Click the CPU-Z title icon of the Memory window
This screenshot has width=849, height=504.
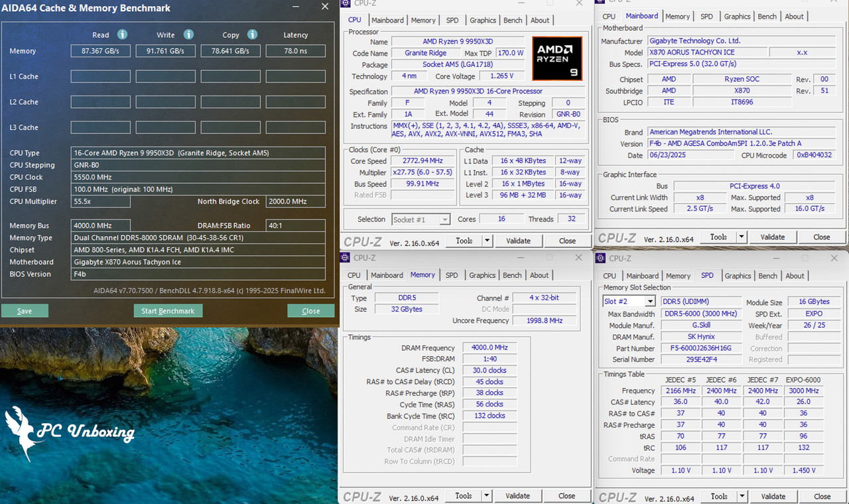click(x=345, y=258)
